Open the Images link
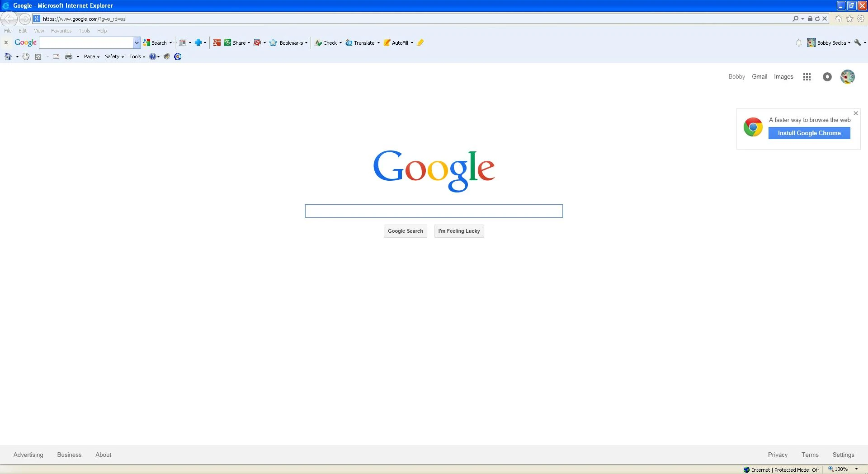Image resolution: width=868 pixels, height=474 pixels. tap(783, 77)
